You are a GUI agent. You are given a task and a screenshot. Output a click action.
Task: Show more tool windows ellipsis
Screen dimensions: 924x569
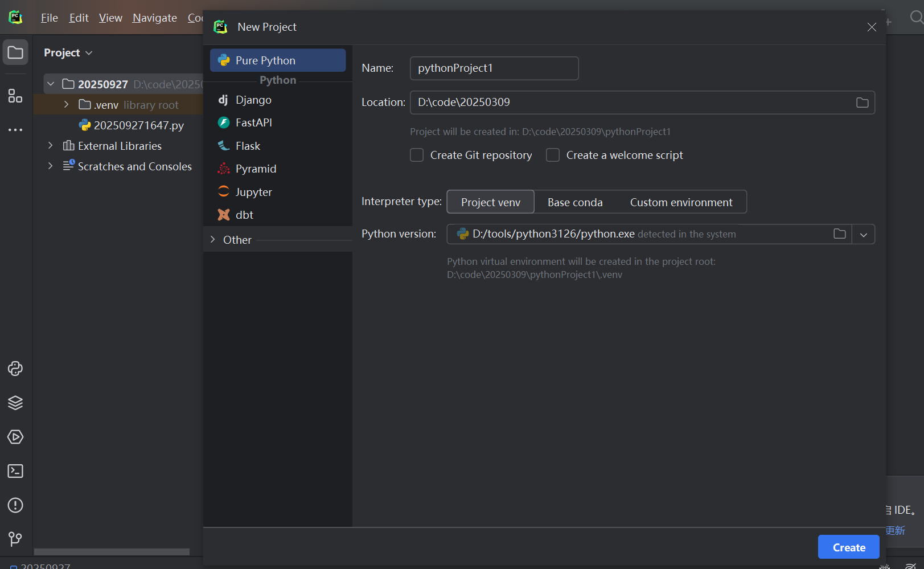(x=15, y=130)
